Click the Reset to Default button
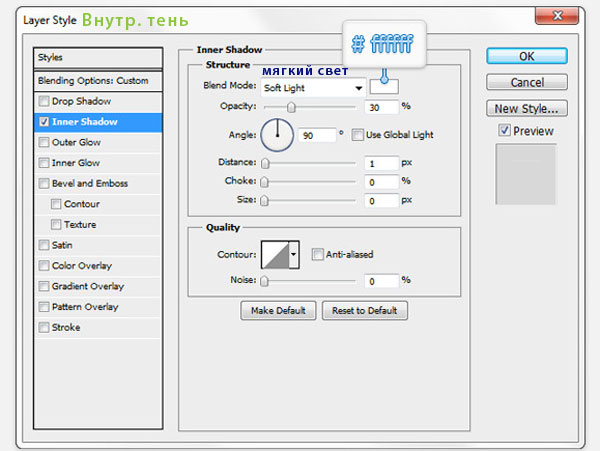 (364, 311)
